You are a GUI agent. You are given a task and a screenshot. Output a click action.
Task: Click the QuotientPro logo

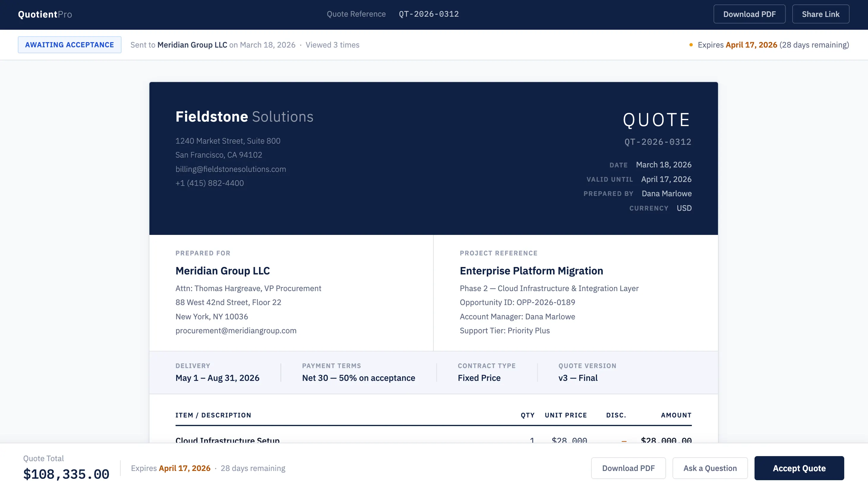(x=45, y=14)
